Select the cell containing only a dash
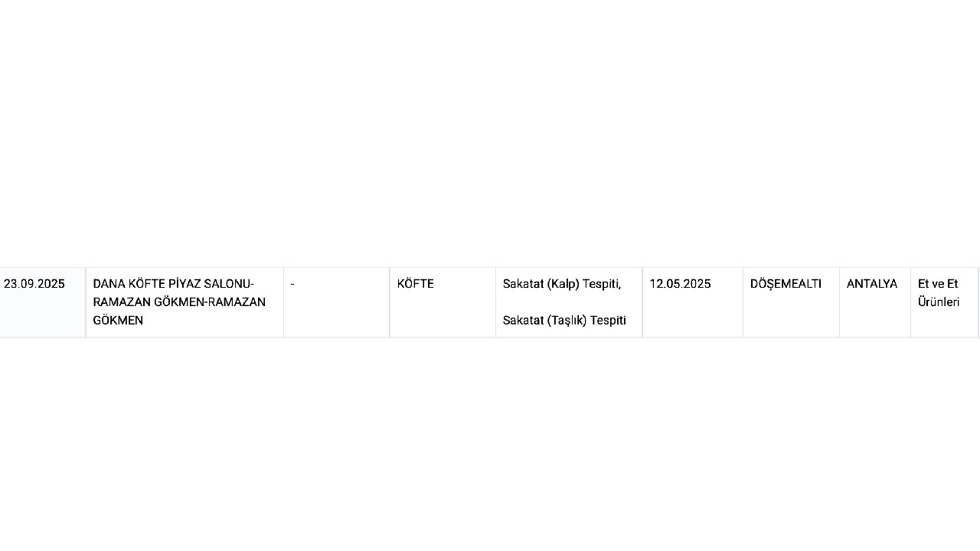Screen dimensions: 980x551 point(292,284)
